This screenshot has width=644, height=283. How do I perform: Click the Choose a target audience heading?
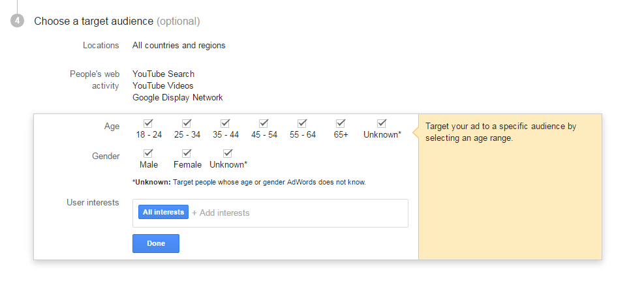coord(94,22)
